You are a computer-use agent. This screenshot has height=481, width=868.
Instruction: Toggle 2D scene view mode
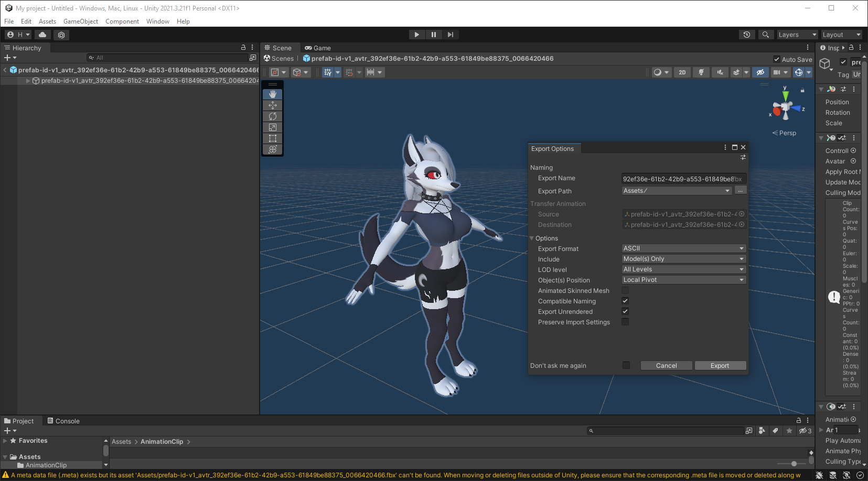(x=682, y=72)
